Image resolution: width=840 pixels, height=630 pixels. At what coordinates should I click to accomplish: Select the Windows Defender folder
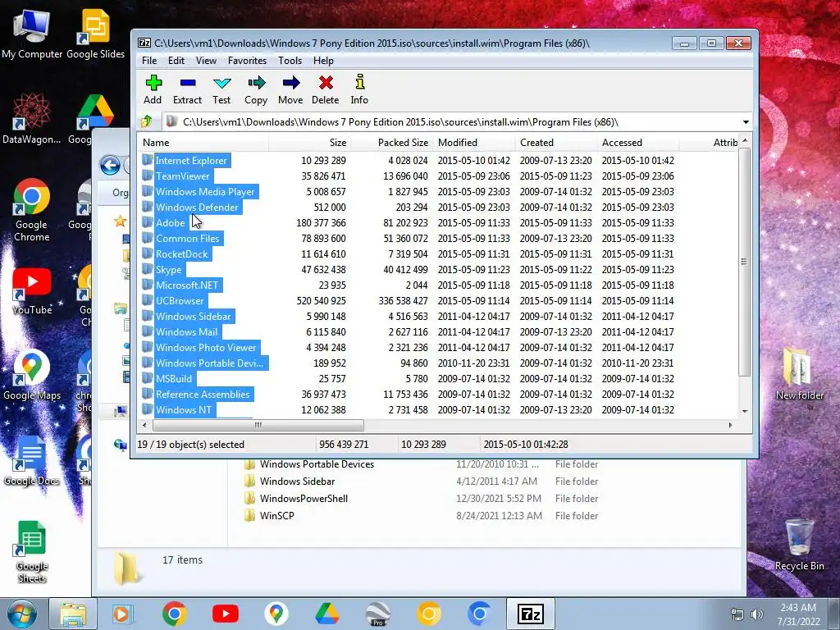pos(191,207)
